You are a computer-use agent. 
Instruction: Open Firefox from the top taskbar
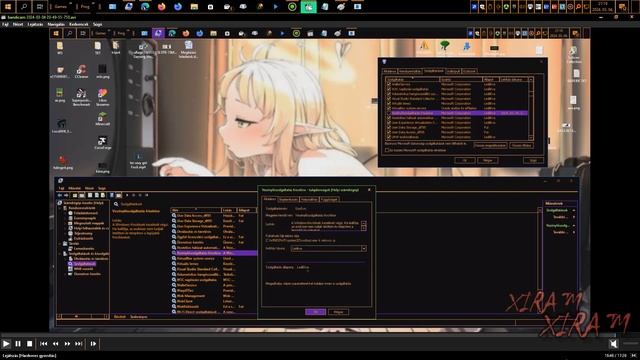tap(162, 7)
